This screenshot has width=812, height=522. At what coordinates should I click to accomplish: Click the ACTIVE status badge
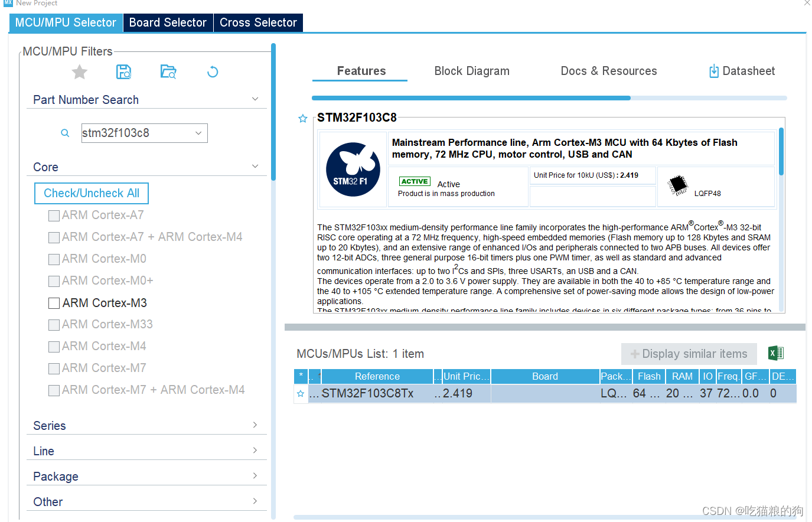415,182
